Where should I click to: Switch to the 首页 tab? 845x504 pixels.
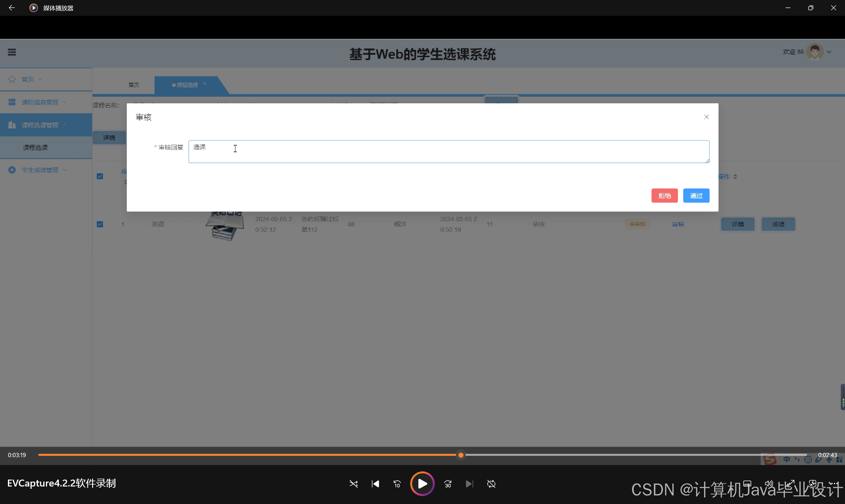pyautogui.click(x=133, y=85)
